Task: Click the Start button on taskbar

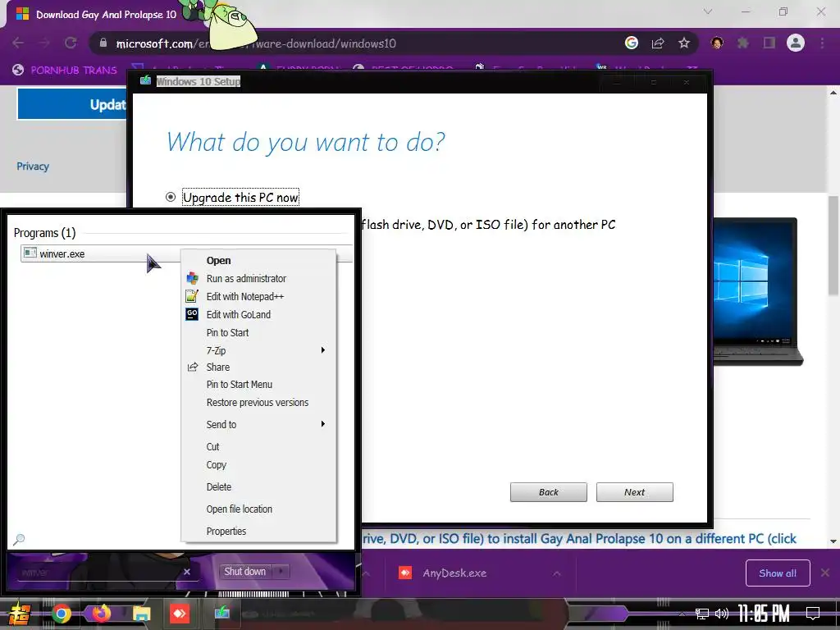Action: (20, 614)
